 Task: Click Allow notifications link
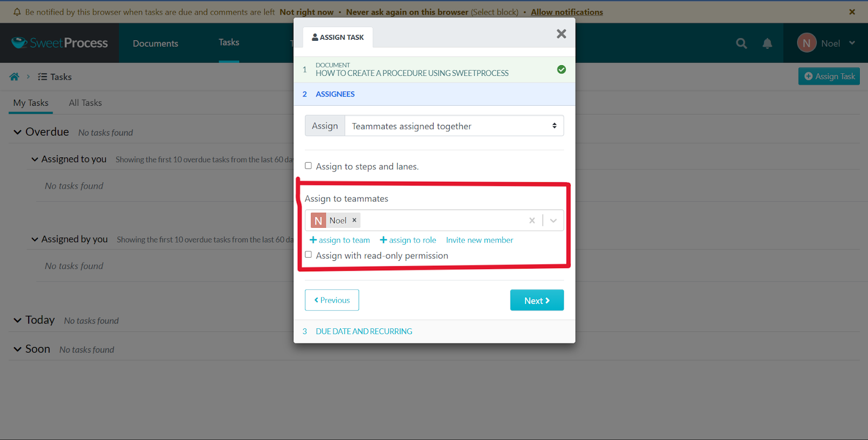pyautogui.click(x=567, y=12)
